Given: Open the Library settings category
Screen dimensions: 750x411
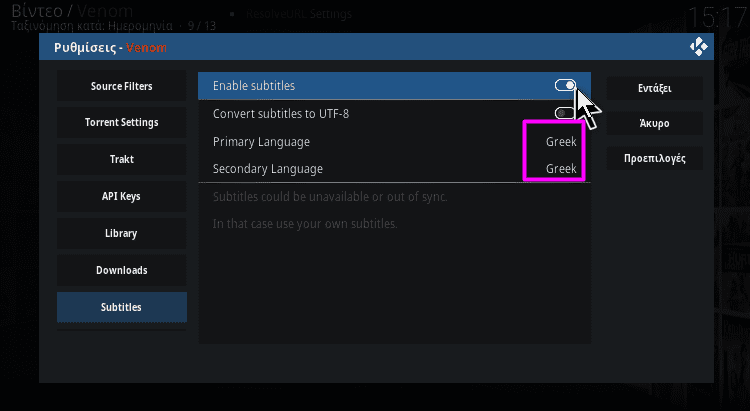Looking at the screenshot, I should coord(121,233).
